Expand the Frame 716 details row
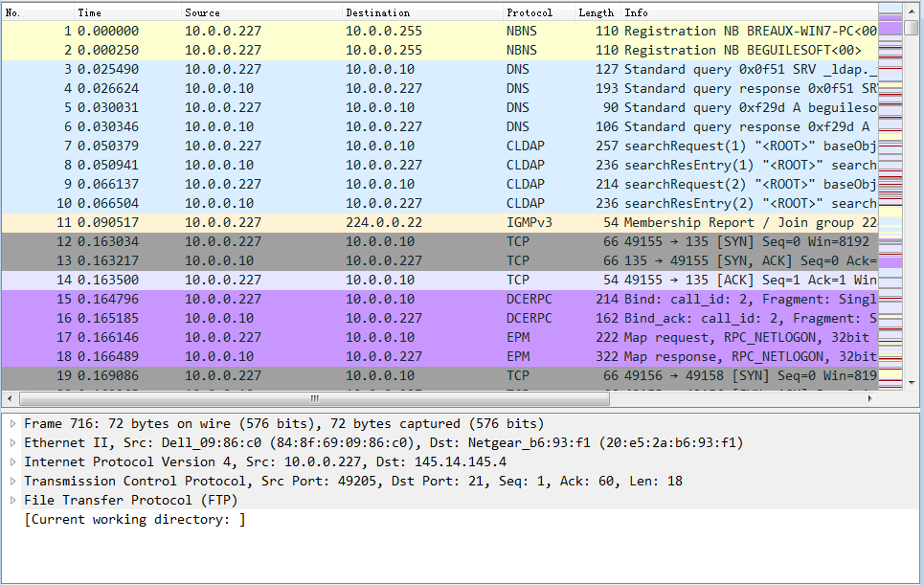The width and height of the screenshot is (924, 585). [13, 423]
